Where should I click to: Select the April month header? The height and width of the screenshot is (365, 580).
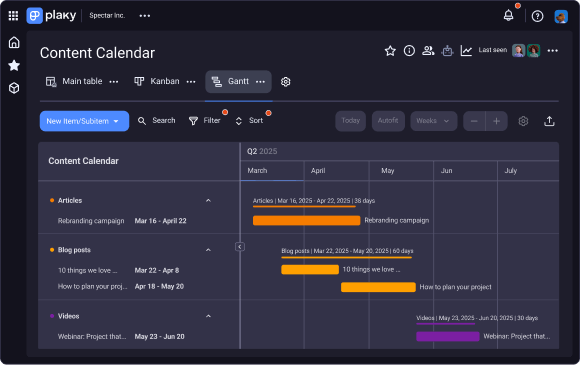tap(337, 171)
